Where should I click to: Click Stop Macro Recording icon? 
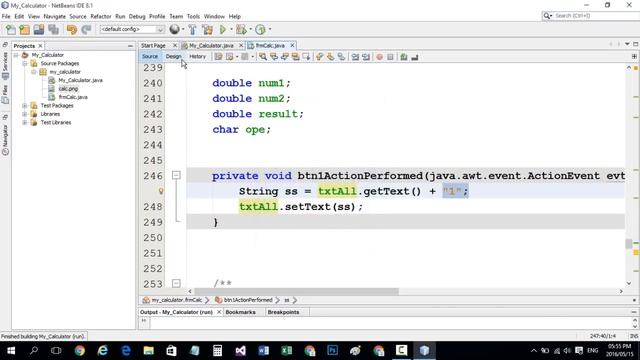[390, 57]
